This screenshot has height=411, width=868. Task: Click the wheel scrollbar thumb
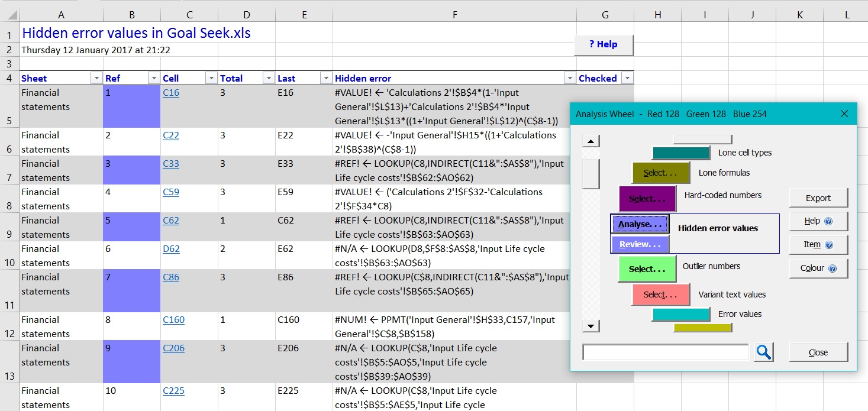pyautogui.click(x=591, y=174)
